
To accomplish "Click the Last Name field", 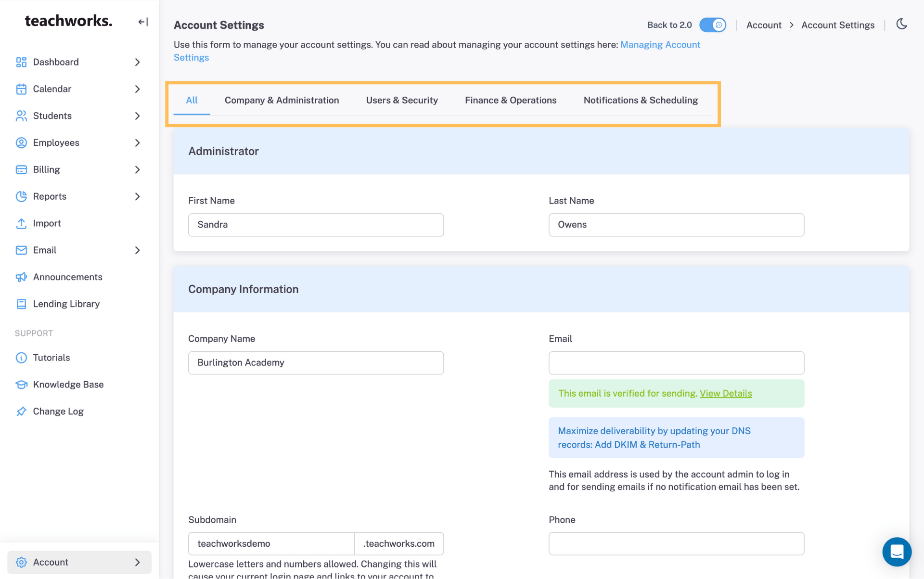I will pyautogui.click(x=676, y=225).
